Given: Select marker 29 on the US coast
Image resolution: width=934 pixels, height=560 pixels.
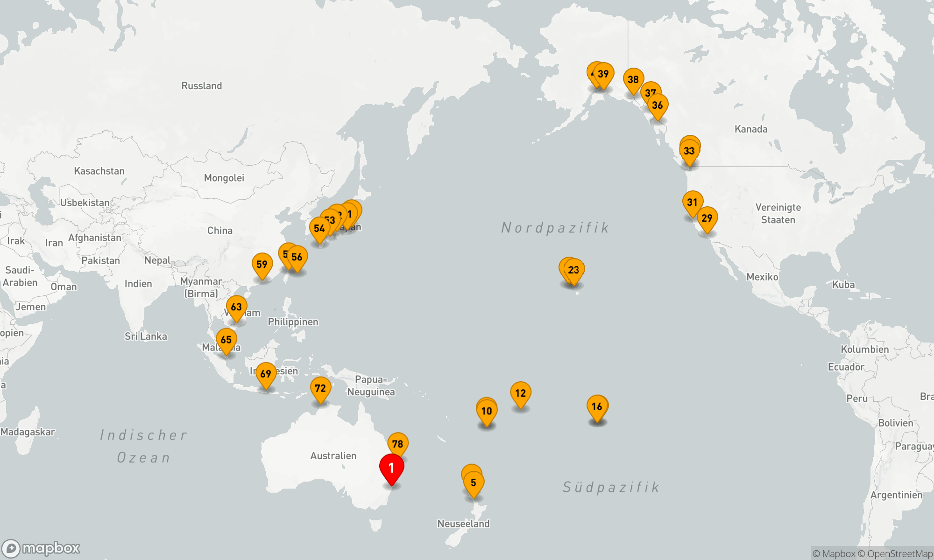Looking at the screenshot, I should [707, 218].
